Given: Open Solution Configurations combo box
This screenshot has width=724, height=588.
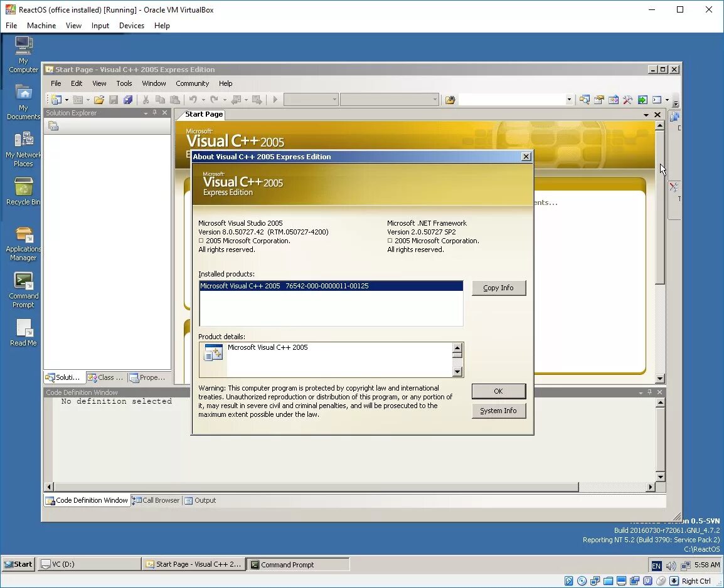Looking at the screenshot, I should [311, 100].
